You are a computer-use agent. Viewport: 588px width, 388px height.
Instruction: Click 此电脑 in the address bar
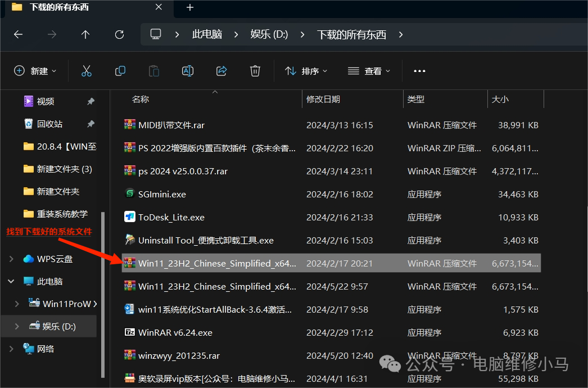tap(207, 34)
